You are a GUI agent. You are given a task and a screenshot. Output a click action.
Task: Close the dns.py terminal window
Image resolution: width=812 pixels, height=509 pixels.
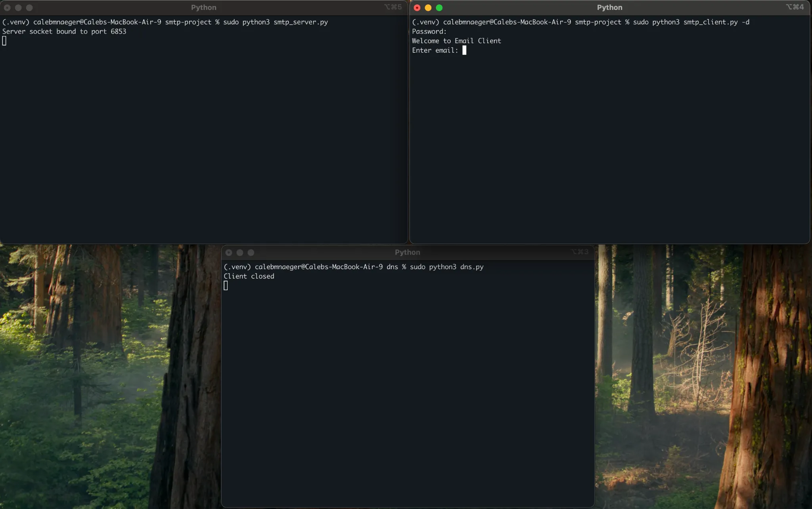pyautogui.click(x=229, y=253)
